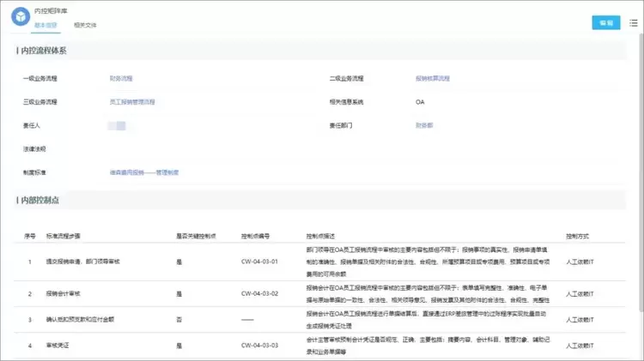Open the 报销核算流程 link
644x361 pixels.
click(x=432, y=78)
